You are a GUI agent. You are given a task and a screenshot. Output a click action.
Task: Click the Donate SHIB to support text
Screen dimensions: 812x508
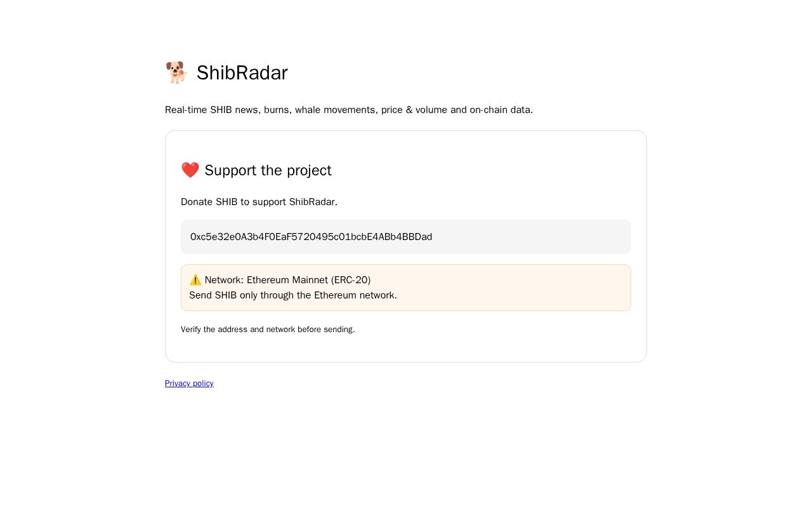tap(259, 202)
